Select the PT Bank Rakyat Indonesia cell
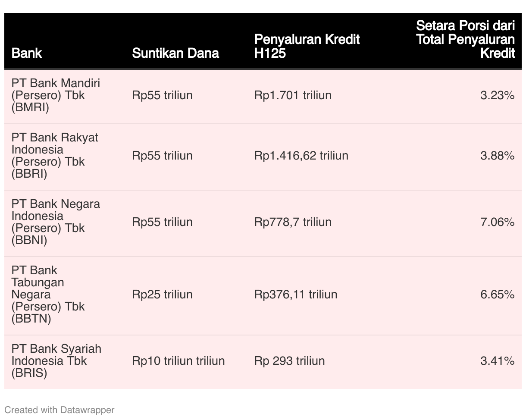The image size is (526, 420). coord(55,156)
